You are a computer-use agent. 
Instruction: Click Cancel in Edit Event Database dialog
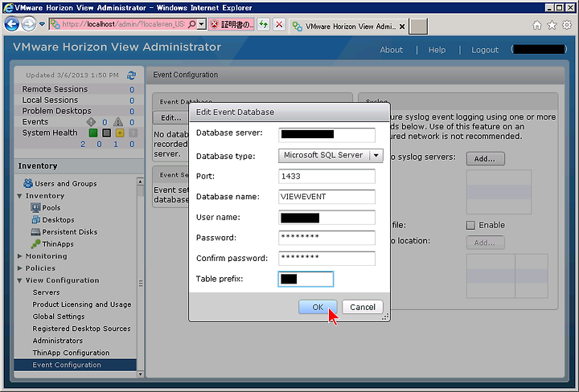tap(362, 307)
